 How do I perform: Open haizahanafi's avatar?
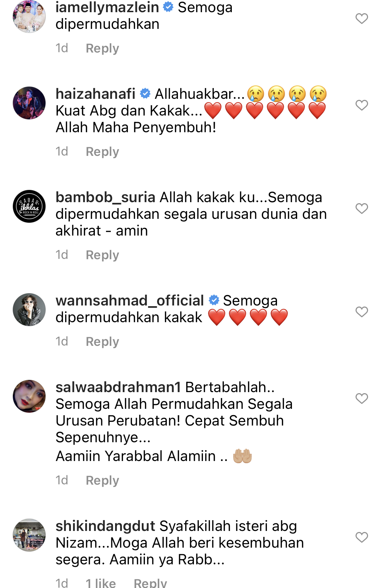click(x=29, y=103)
